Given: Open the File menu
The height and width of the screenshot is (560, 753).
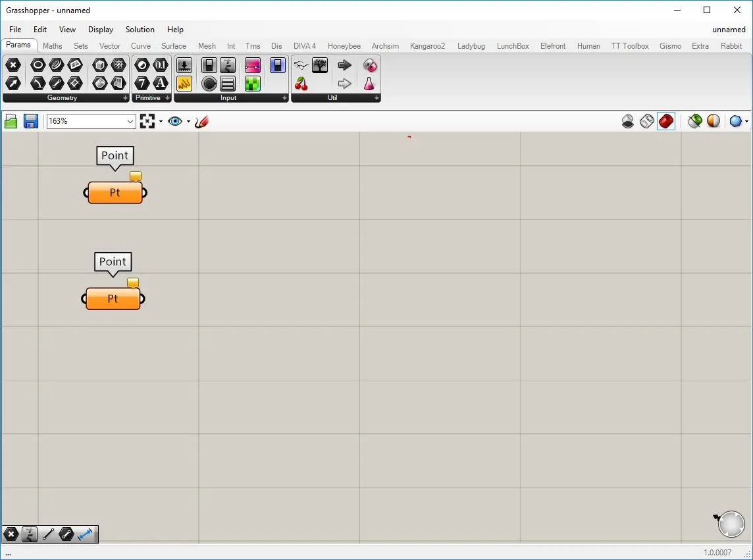Looking at the screenshot, I should tap(15, 30).
